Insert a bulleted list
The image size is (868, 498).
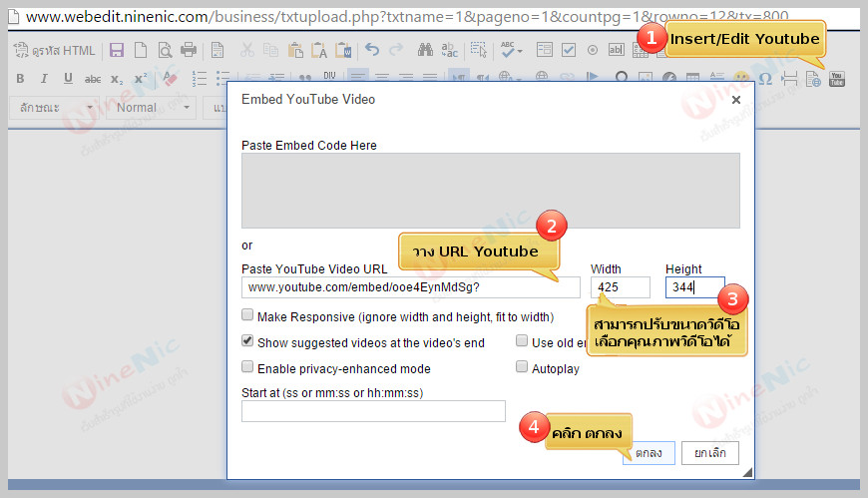(223, 79)
